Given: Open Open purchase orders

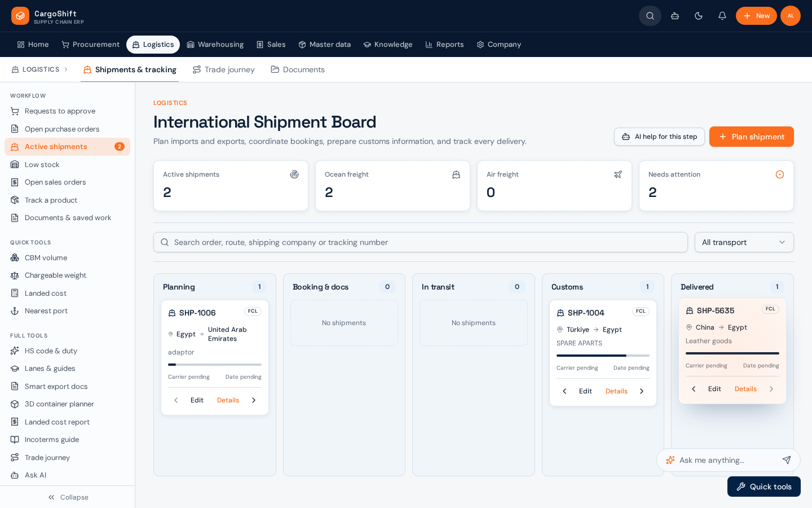Looking at the screenshot, I should click(67, 129).
